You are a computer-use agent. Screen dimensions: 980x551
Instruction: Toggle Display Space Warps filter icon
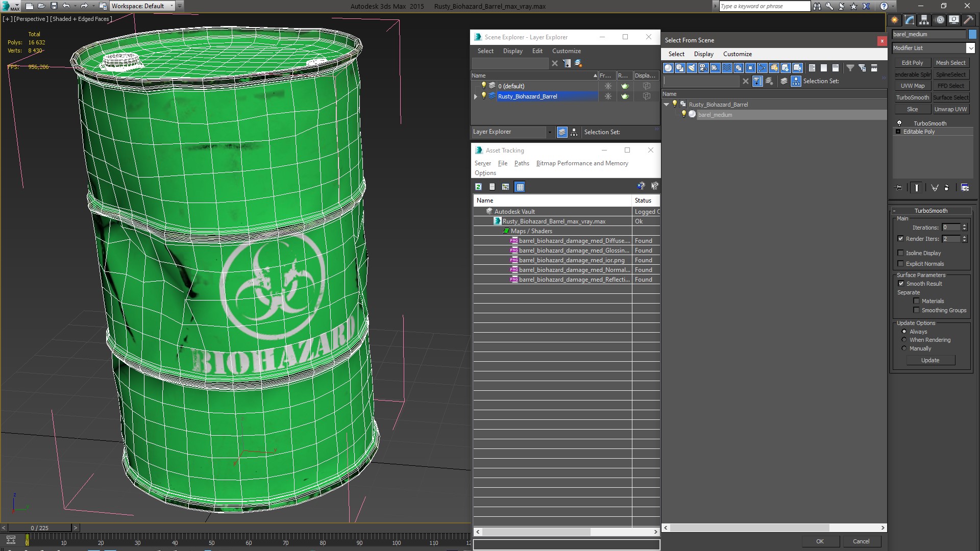tap(727, 68)
